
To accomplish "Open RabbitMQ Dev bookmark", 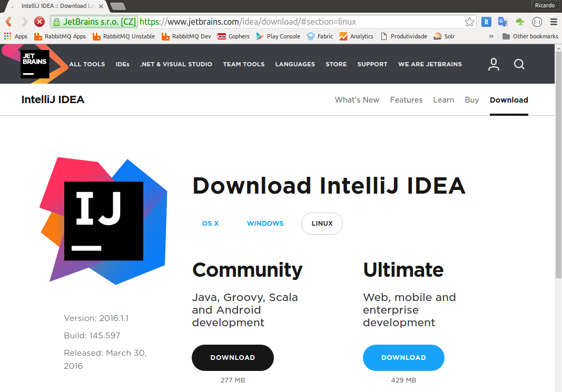I will point(186,36).
